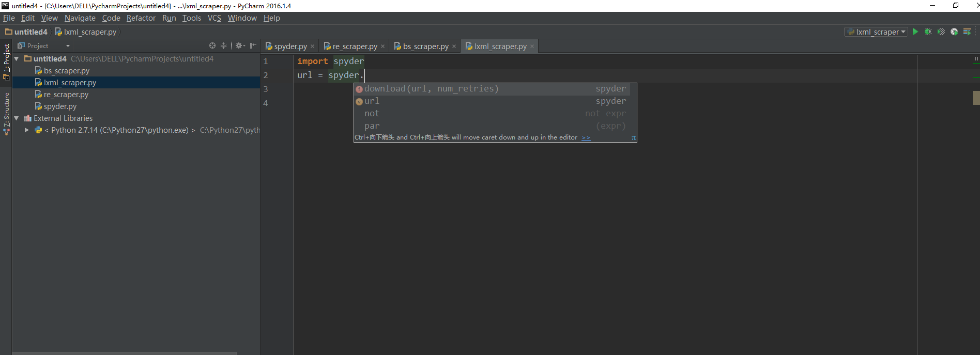The image size is (980, 355).
Task: Choose the 'not' postfix completion
Action: point(492,114)
